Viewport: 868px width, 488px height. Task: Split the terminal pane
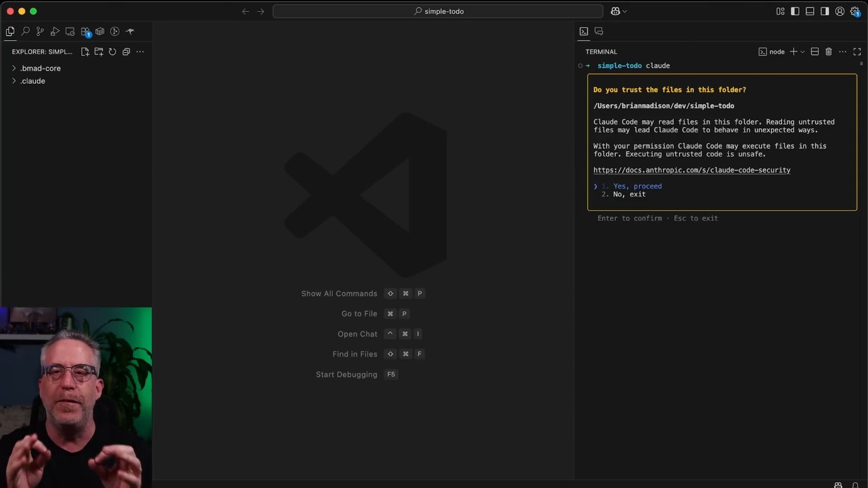[815, 52]
